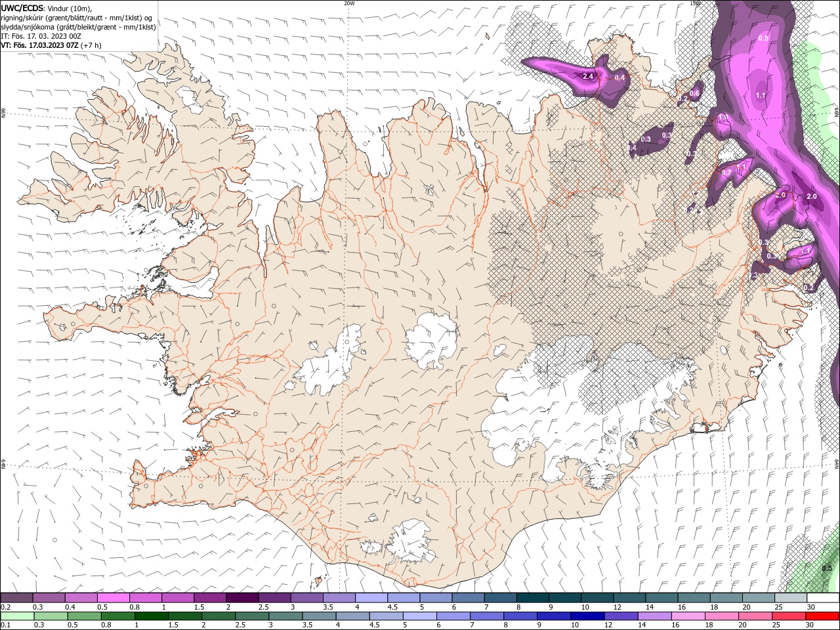Click the '15W' longitude label
This screenshot has width=840, height=630.
[x=695, y=3]
